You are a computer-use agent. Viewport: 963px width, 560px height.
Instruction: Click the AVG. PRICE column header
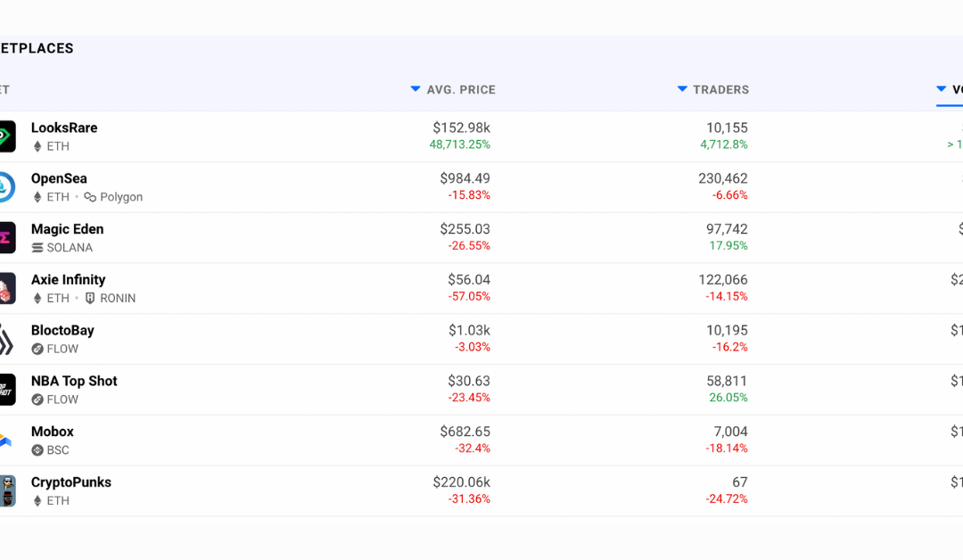pos(461,90)
